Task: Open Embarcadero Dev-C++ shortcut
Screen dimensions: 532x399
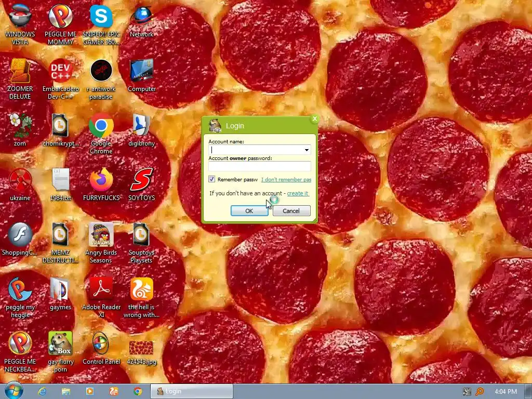Action: (60, 79)
